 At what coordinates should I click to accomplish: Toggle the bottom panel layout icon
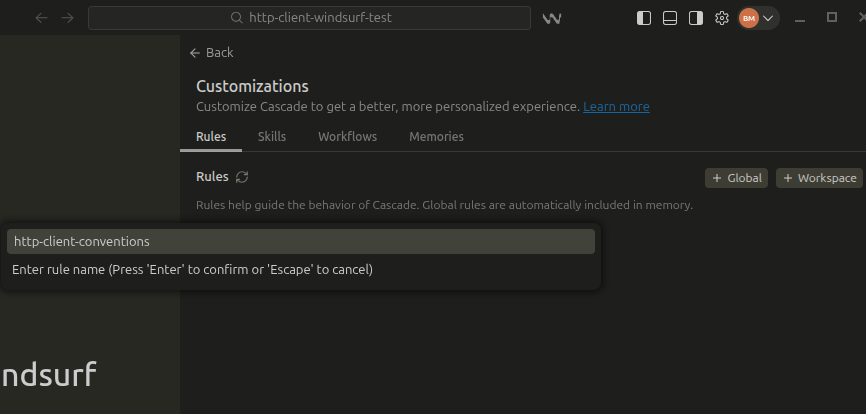pyautogui.click(x=669, y=18)
